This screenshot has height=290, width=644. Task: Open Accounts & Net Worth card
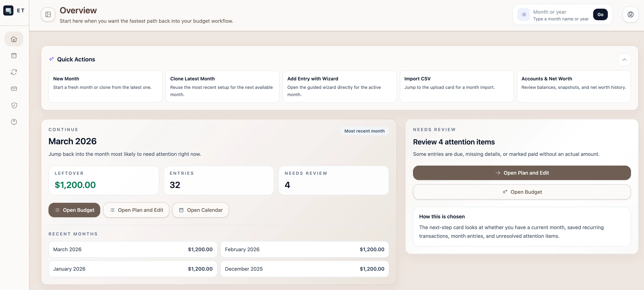pos(573,86)
